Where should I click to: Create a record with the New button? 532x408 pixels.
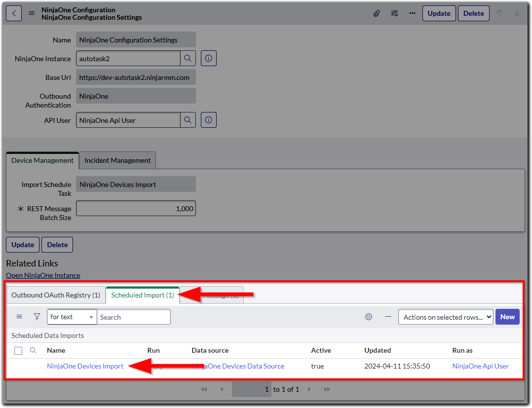[507, 317]
